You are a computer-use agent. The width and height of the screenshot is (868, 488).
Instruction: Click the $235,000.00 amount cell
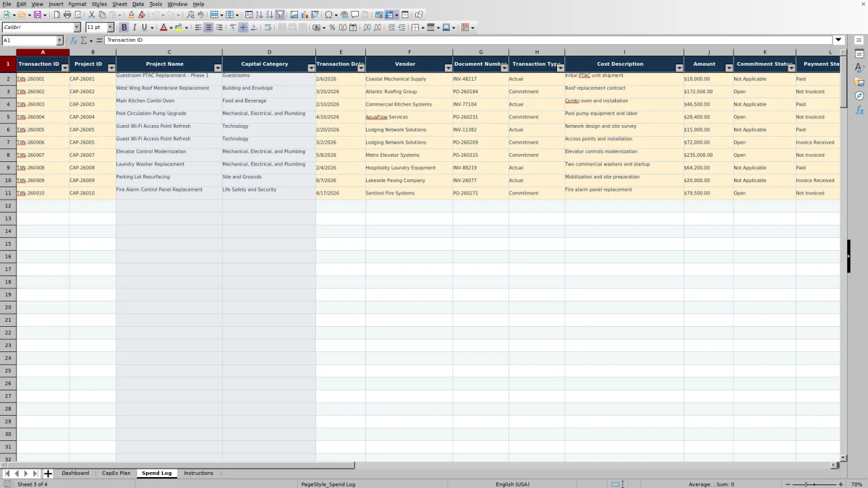click(708, 155)
